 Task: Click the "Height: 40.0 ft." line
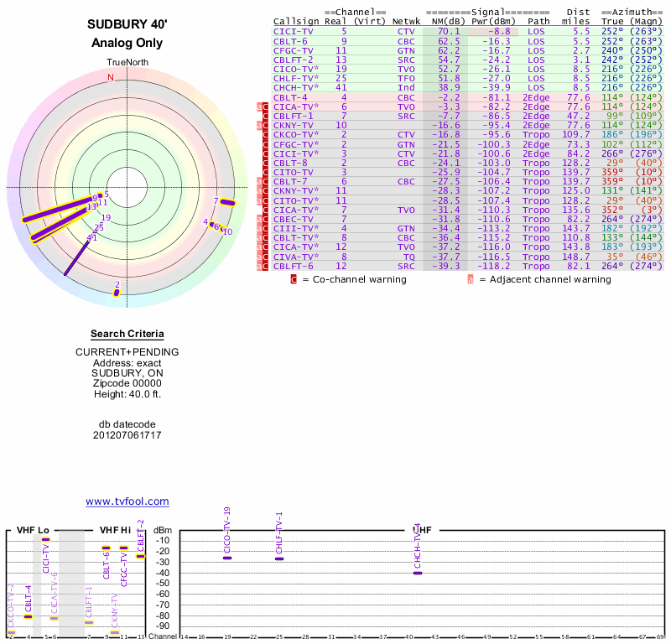(127, 394)
